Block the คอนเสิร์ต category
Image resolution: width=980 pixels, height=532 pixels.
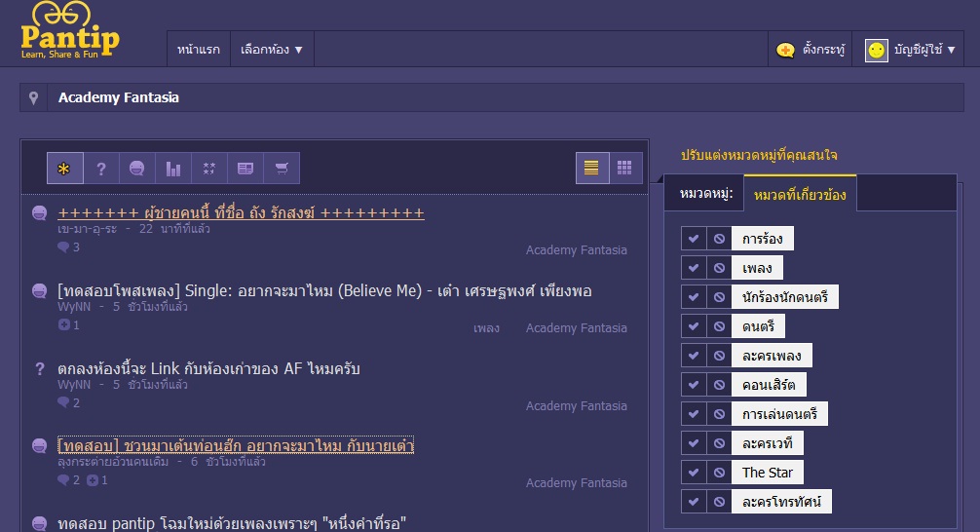coord(719,385)
